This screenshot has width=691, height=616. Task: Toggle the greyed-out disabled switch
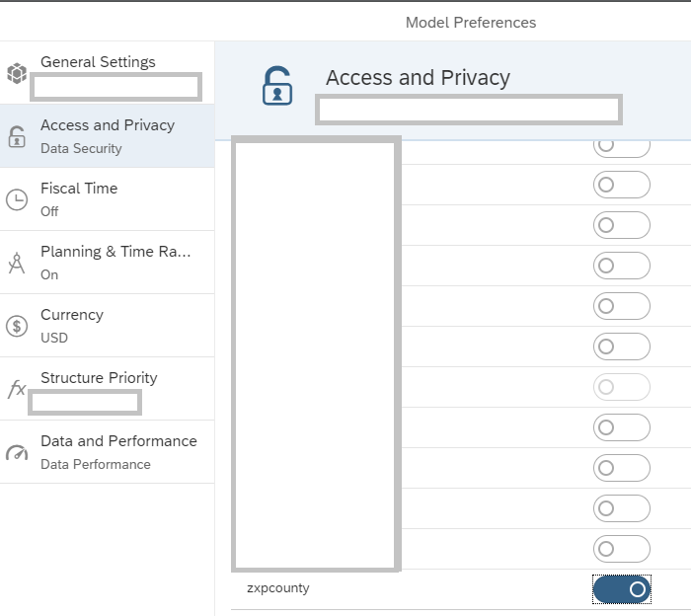[622, 387]
